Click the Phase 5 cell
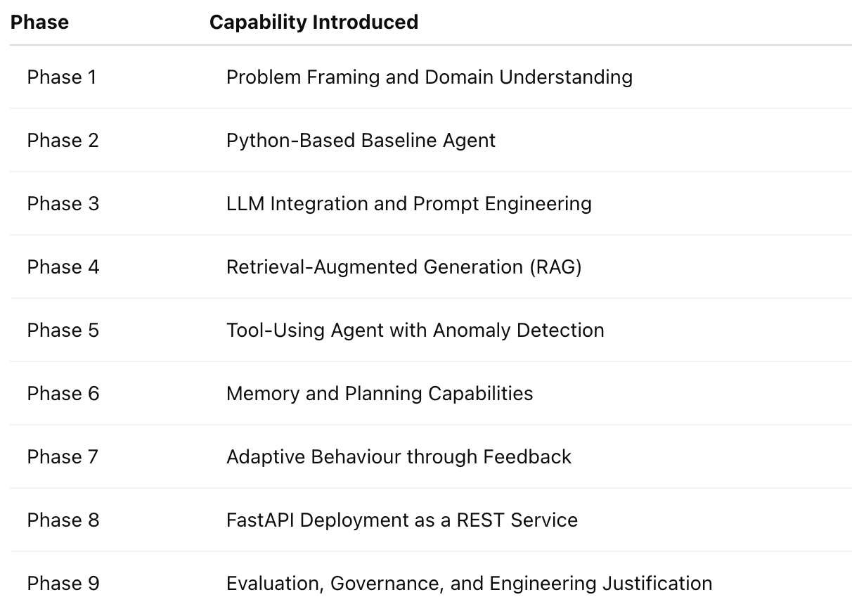Viewport: 852px width, 616px height. click(x=63, y=331)
